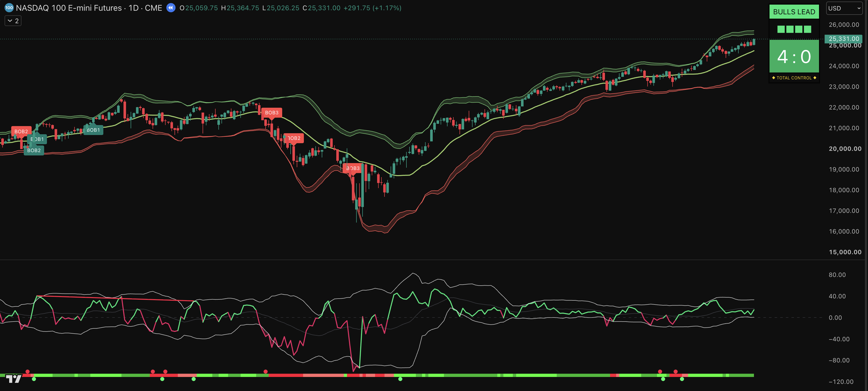Click the 0.00 oscillator axis label
Image resolution: width=868 pixels, height=391 pixels.
click(x=835, y=317)
